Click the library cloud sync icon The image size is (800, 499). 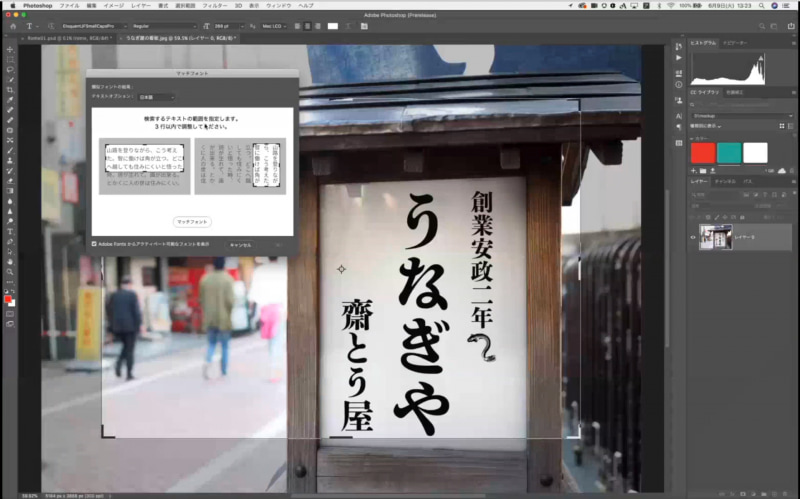[x=782, y=170]
